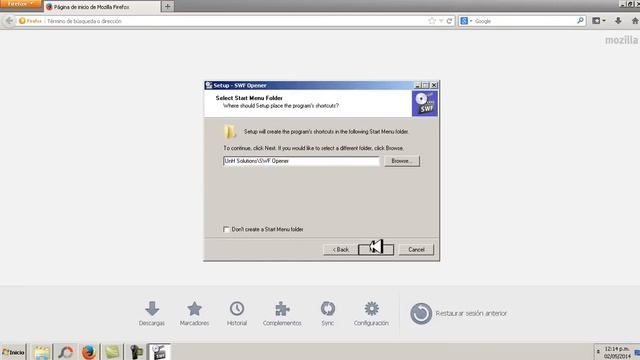Open the Sync shortcut
Screen dimensions: 640x360
tap(328, 313)
